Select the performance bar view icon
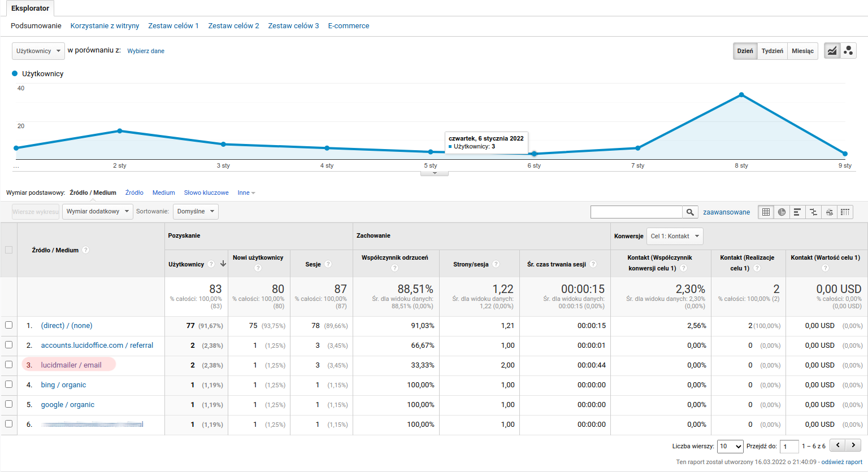The height and width of the screenshot is (472, 868). tap(797, 212)
